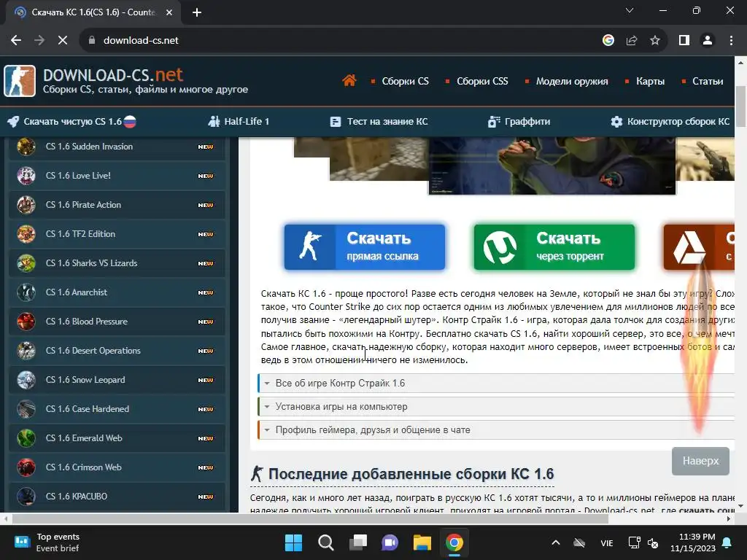Screen dimensions: 747x560
Task: Open the Half-Life 1 link
Action: (x=247, y=122)
